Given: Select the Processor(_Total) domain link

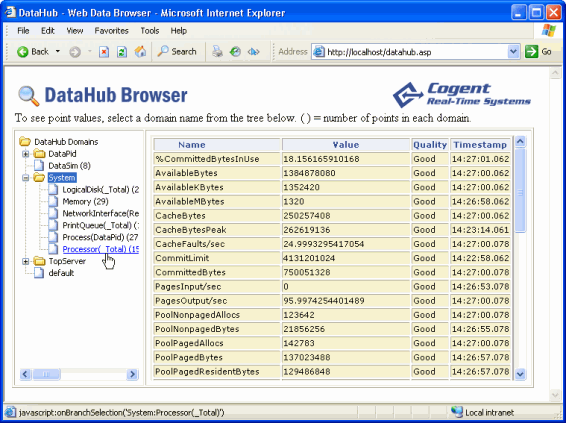Looking at the screenshot, I should (101, 249).
